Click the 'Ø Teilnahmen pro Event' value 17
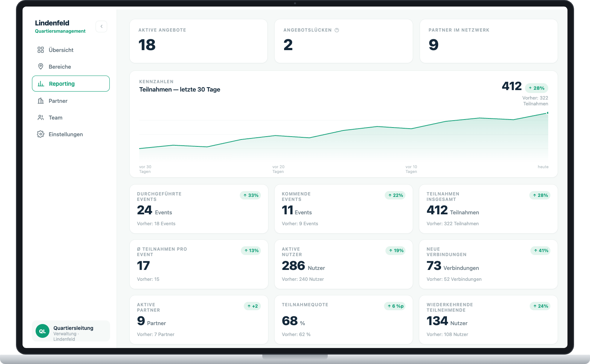Image resolution: width=590 pixels, height=364 pixels. 144,266
